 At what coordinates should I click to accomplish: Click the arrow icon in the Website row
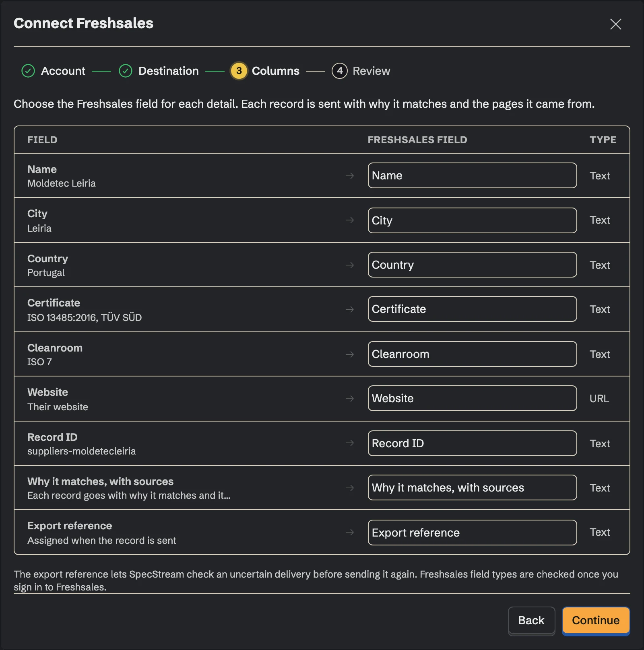tap(350, 399)
